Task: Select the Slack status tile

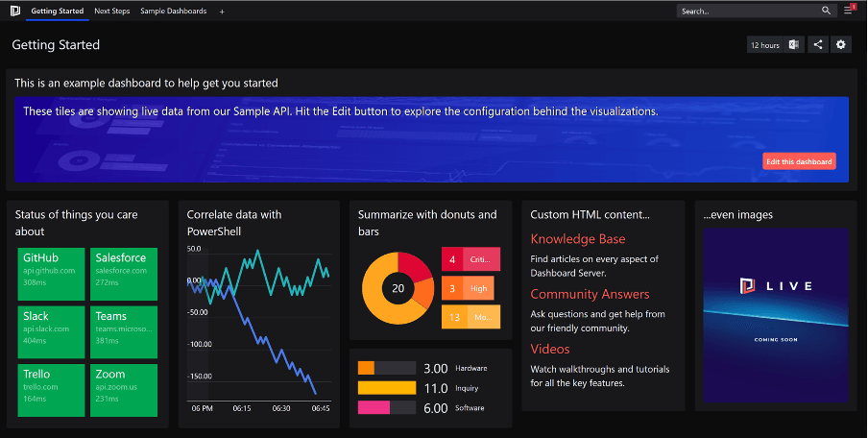Action: point(51,332)
